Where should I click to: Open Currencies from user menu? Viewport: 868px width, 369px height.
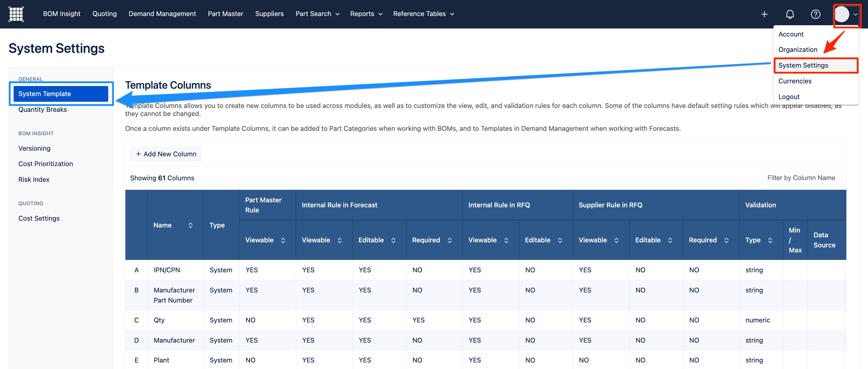pyautogui.click(x=794, y=81)
